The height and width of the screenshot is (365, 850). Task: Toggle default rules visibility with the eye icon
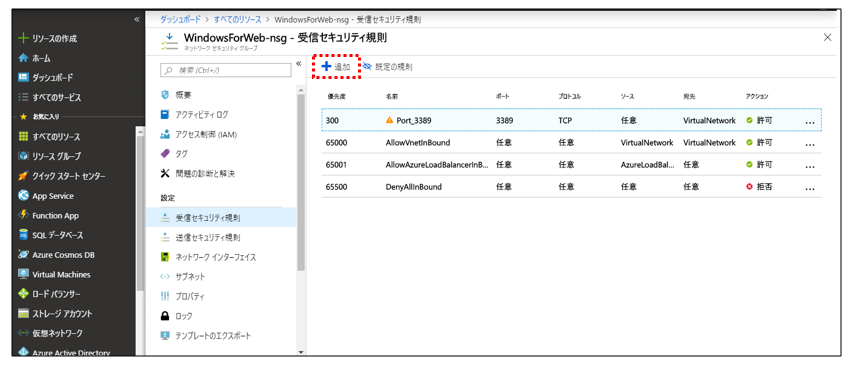coord(367,67)
